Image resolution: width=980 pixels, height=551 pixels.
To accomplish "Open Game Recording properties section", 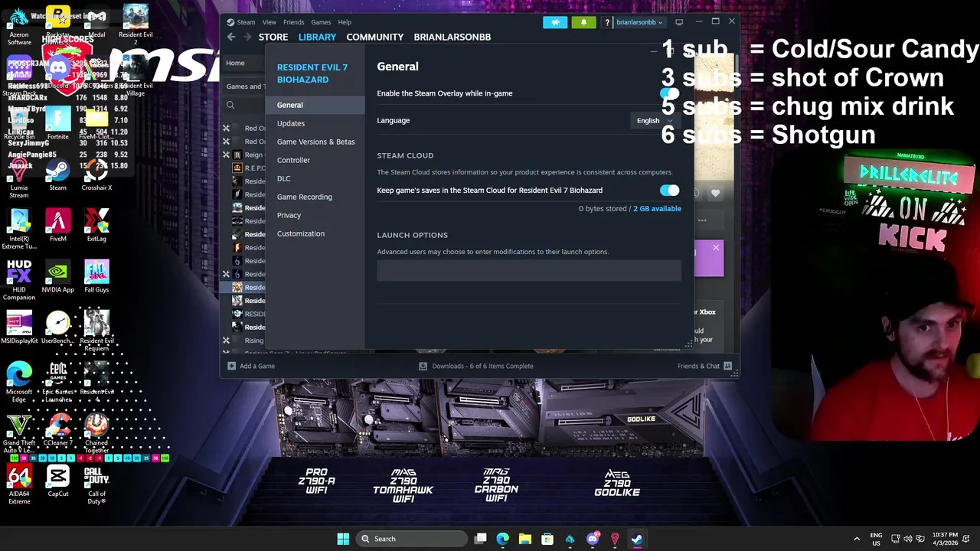I will (315, 197).
